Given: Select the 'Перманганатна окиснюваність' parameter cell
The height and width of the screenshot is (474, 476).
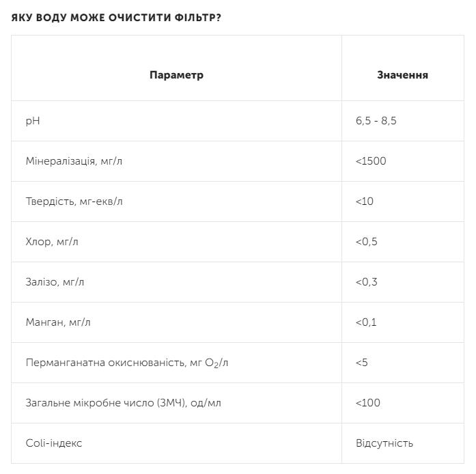Looking at the screenshot, I should click(x=127, y=363).
